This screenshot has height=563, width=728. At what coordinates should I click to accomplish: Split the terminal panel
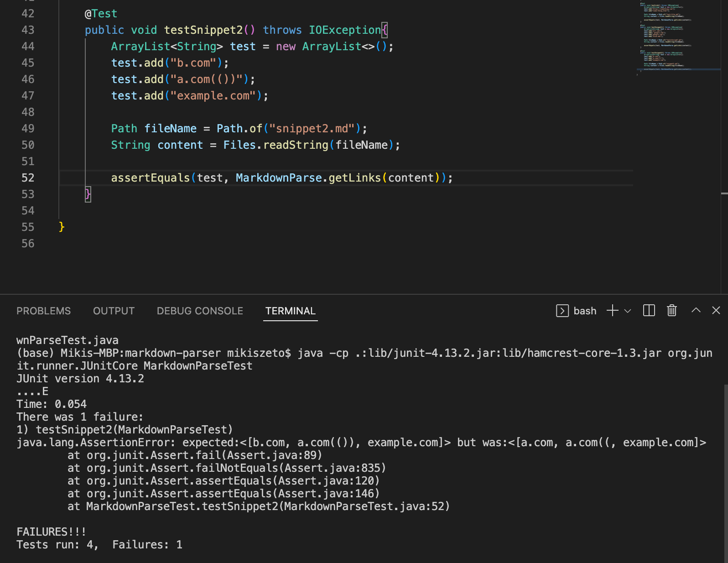pyautogui.click(x=649, y=311)
